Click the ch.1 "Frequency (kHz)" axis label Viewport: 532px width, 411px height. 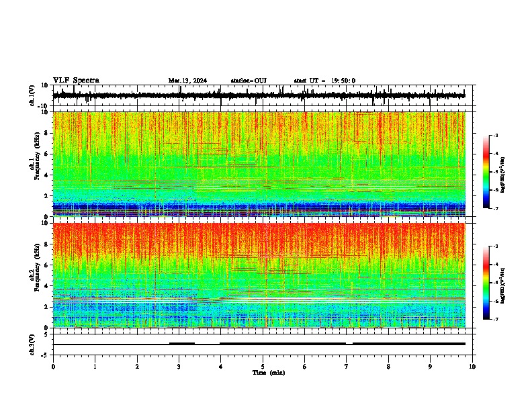tap(38, 156)
